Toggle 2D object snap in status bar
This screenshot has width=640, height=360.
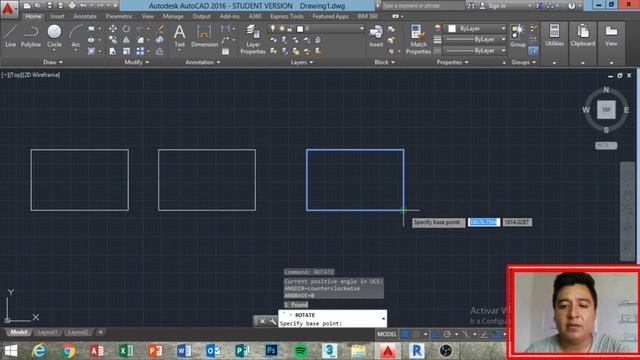coord(496,334)
